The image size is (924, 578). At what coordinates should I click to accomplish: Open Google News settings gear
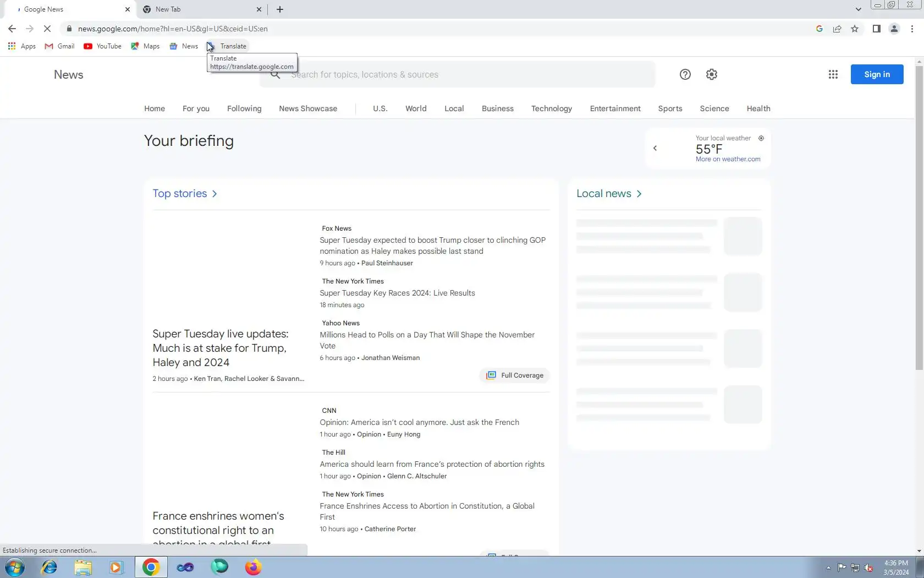pyautogui.click(x=712, y=74)
